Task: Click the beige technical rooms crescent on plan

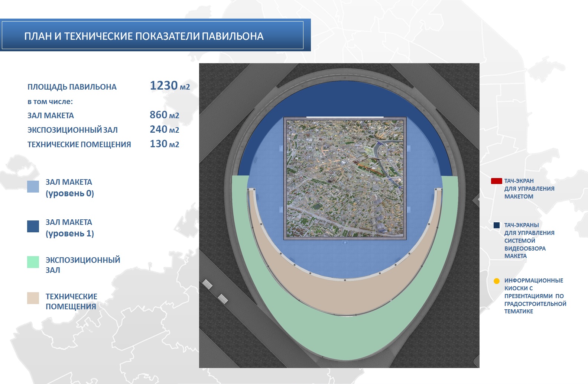Action: 345,297
